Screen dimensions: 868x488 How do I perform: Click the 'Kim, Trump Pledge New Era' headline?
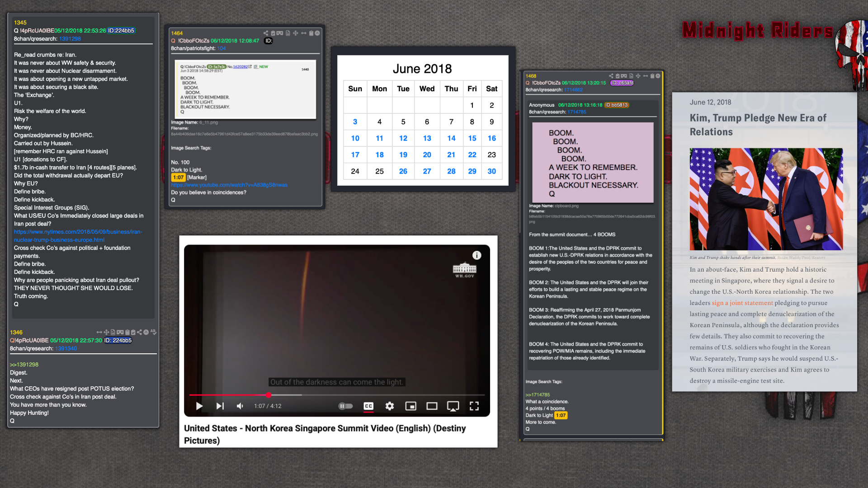(758, 125)
